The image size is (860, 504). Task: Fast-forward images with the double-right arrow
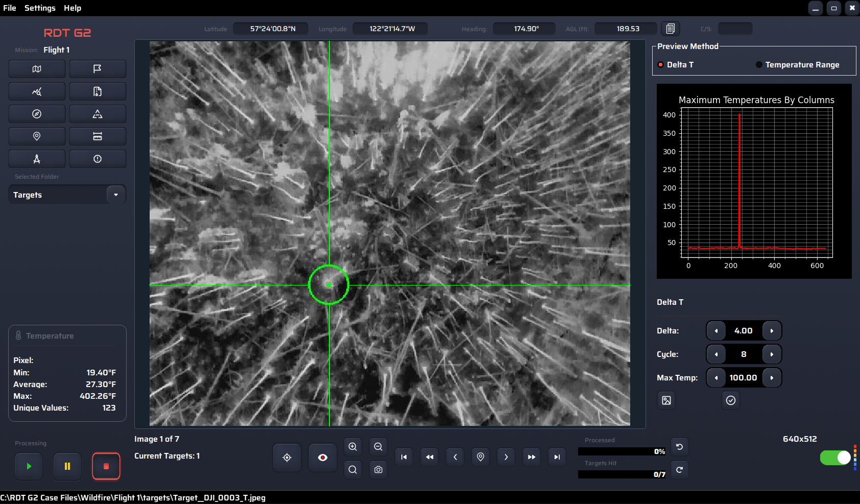click(532, 457)
